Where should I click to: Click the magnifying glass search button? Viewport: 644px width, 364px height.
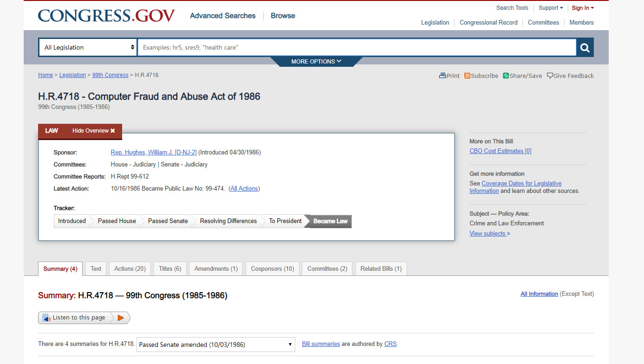pyautogui.click(x=585, y=47)
